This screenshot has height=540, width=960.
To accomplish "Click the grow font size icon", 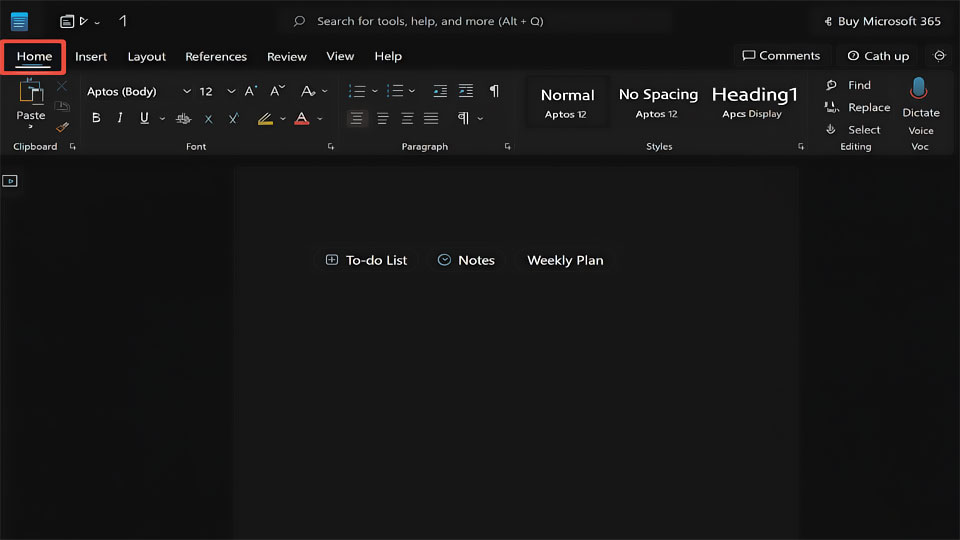I will pyautogui.click(x=251, y=91).
